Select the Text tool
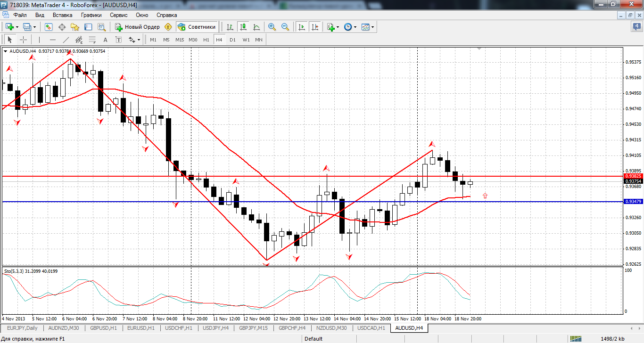 click(106, 40)
